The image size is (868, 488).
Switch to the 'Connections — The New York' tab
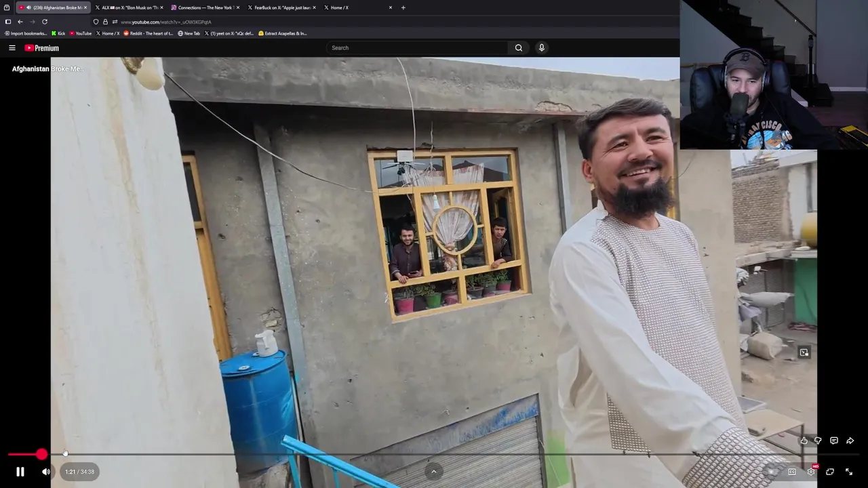205,7
